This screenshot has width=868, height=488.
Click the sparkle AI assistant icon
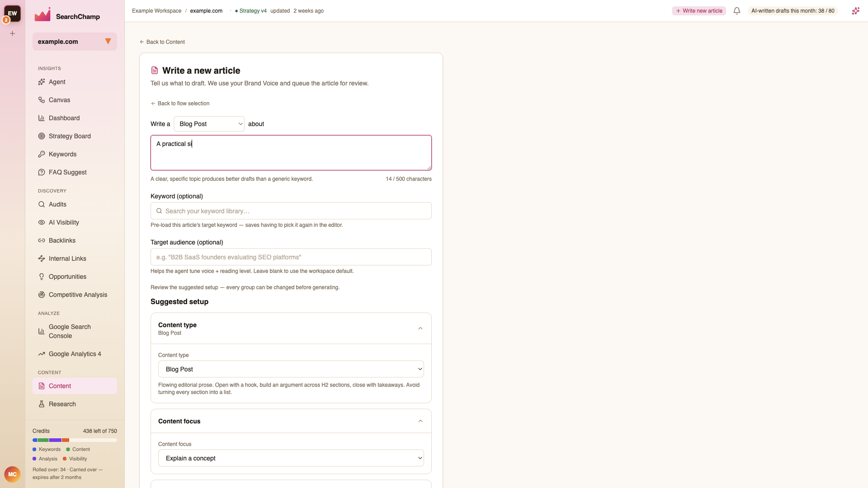[x=855, y=11]
